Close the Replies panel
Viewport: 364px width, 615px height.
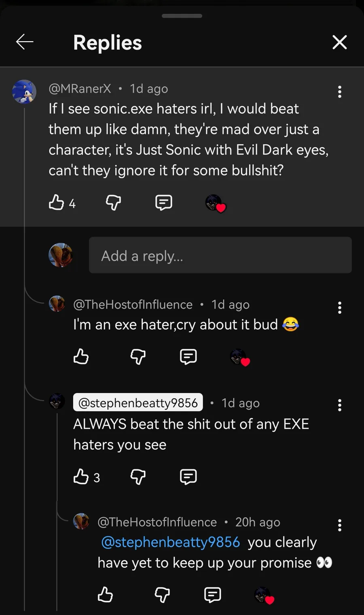tap(339, 42)
